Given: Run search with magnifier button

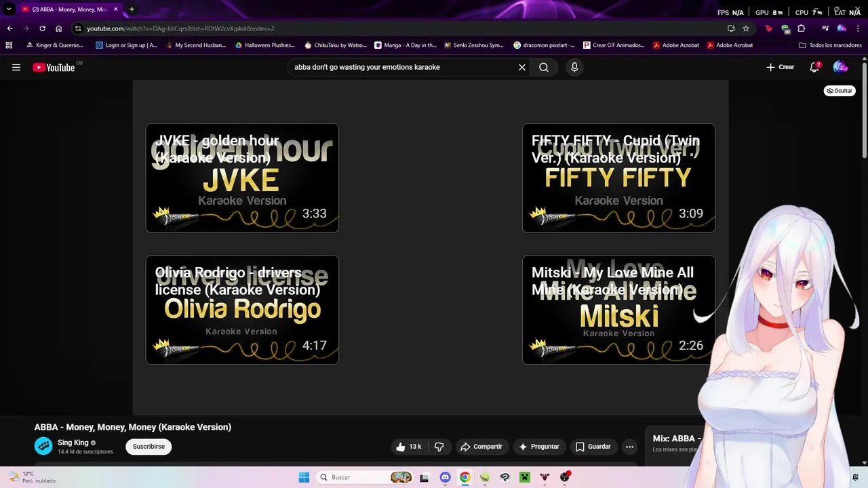Looking at the screenshot, I should [x=544, y=67].
